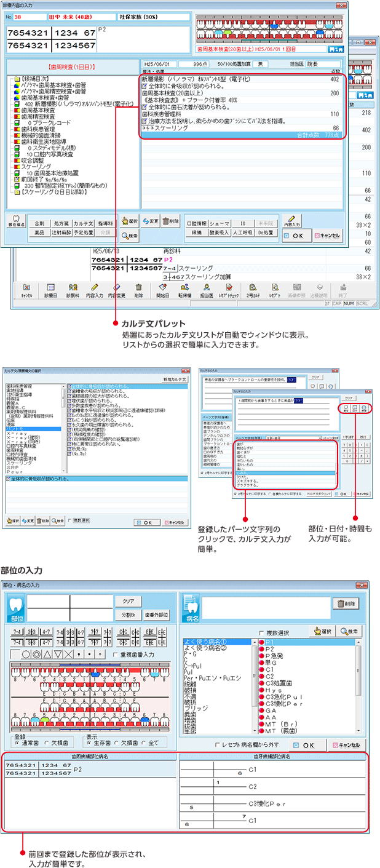
Task: Click 内容入力 pencil in bottom toolbar
Action: 95,290
